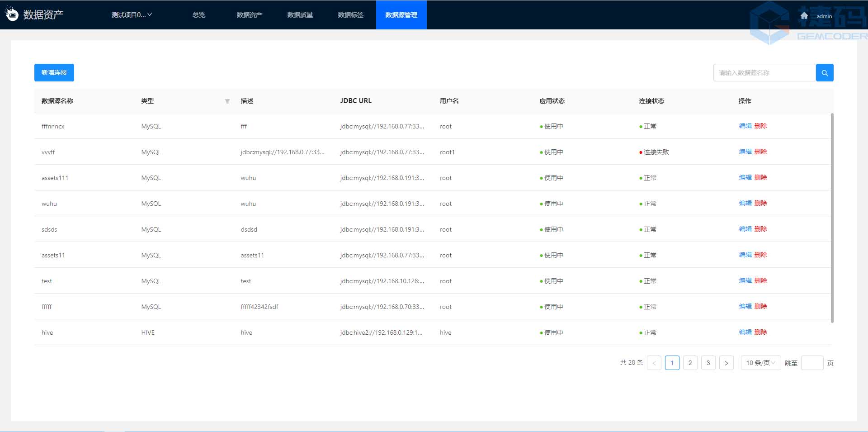Delete the fffff data source
Viewport: 868px width, 432px height.
[x=760, y=306]
